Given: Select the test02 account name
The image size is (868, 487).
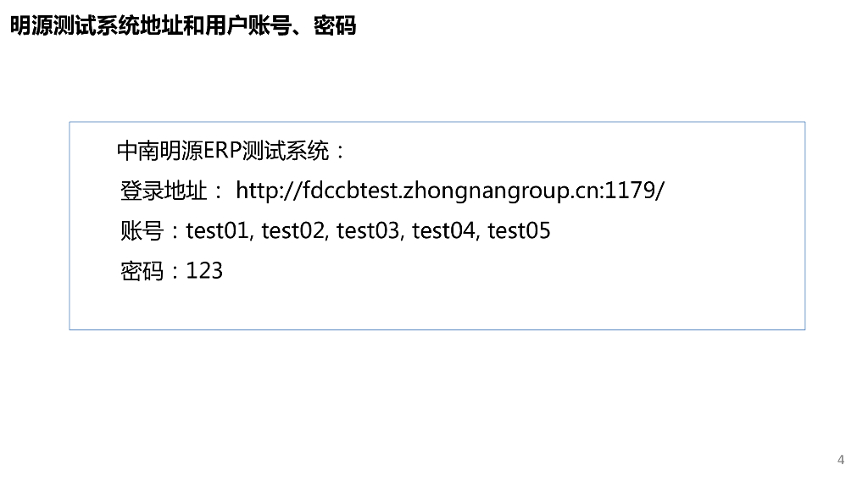Looking at the screenshot, I should click(x=293, y=230).
